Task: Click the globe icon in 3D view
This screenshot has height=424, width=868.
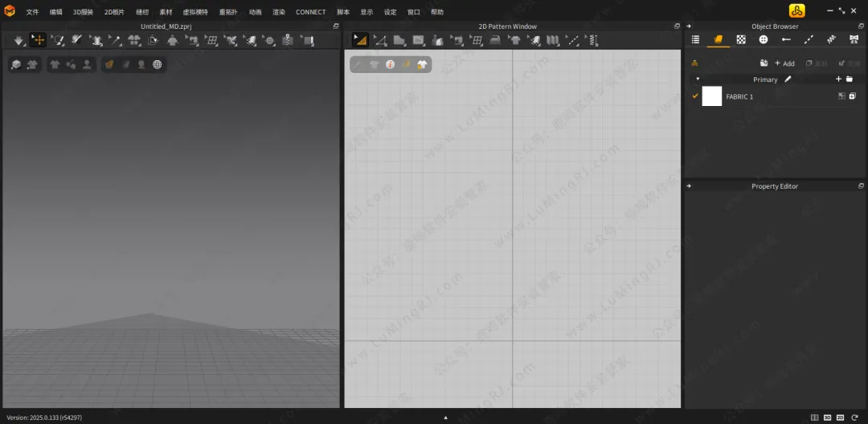Action: 158,64
